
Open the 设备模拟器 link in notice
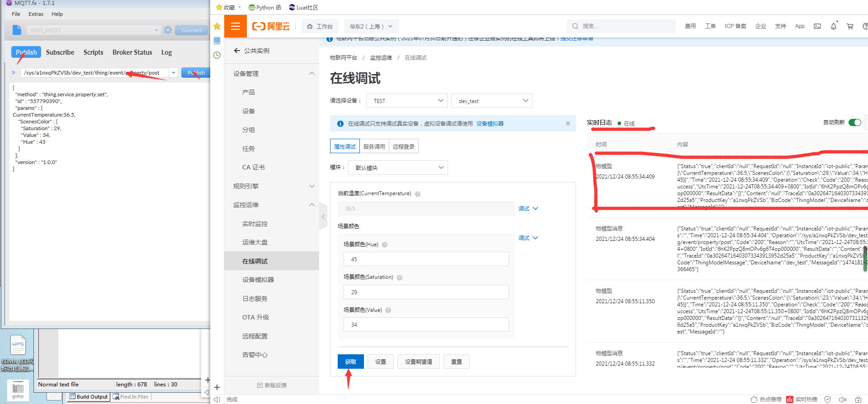click(x=490, y=123)
